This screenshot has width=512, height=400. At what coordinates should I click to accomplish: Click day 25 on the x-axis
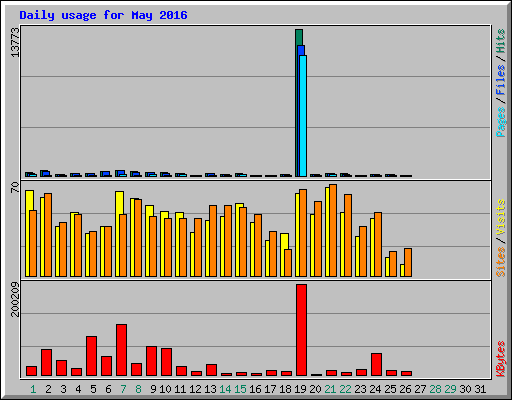(390, 389)
